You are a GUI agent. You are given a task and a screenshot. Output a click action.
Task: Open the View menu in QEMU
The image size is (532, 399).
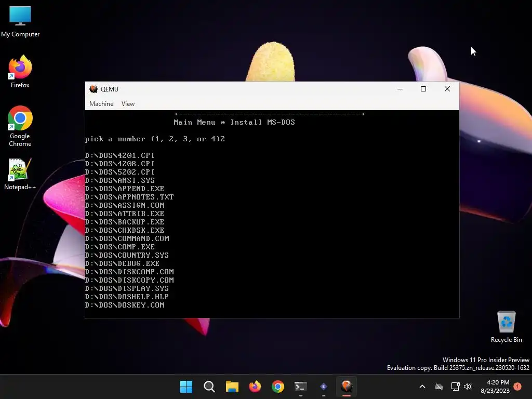point(128,104)
